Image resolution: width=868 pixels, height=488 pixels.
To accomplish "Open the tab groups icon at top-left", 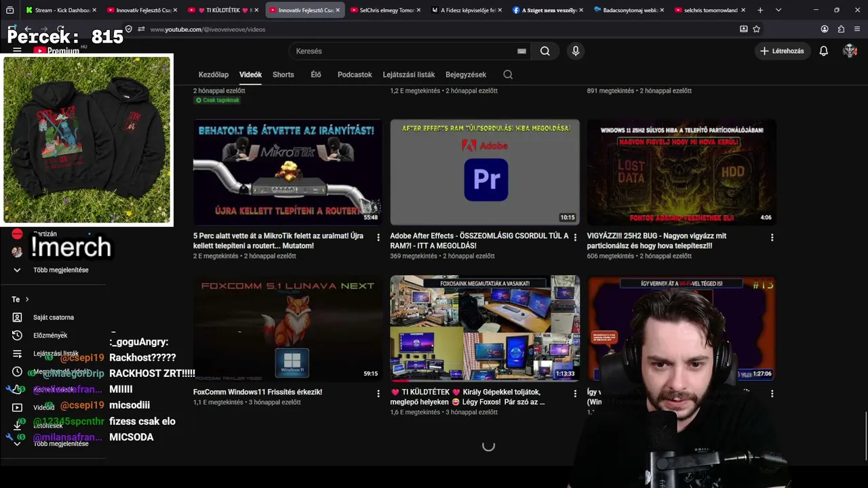I will pyautogui.click(x=10, y=10).
